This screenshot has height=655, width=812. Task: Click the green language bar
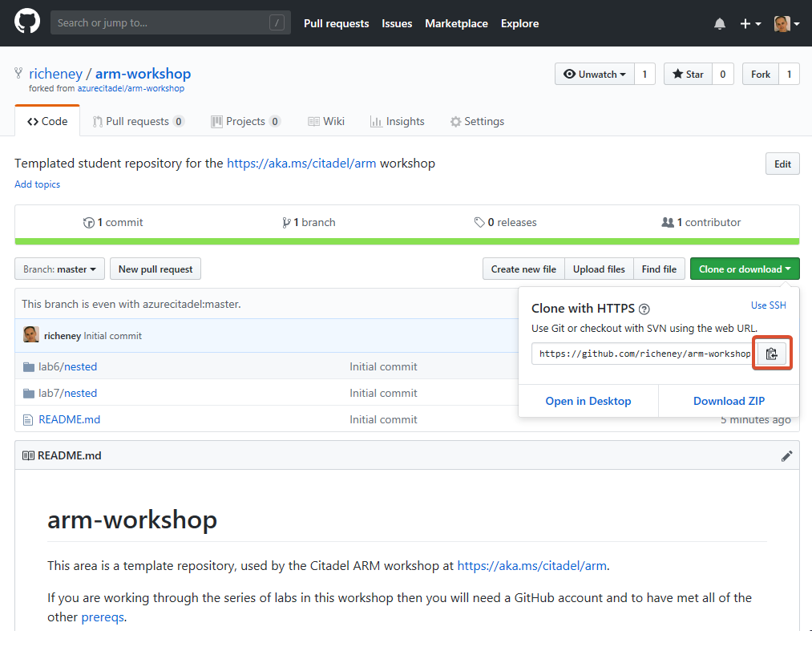pos(407,241)
